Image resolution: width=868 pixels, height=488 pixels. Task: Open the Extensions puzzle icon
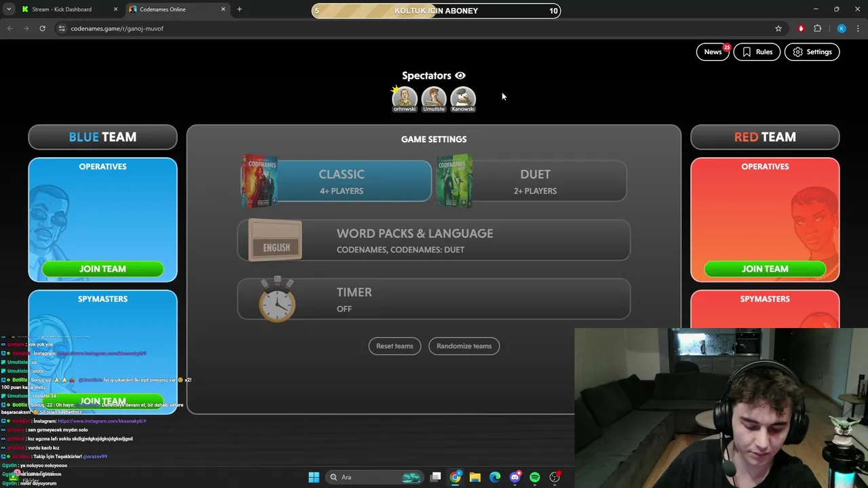818,28
